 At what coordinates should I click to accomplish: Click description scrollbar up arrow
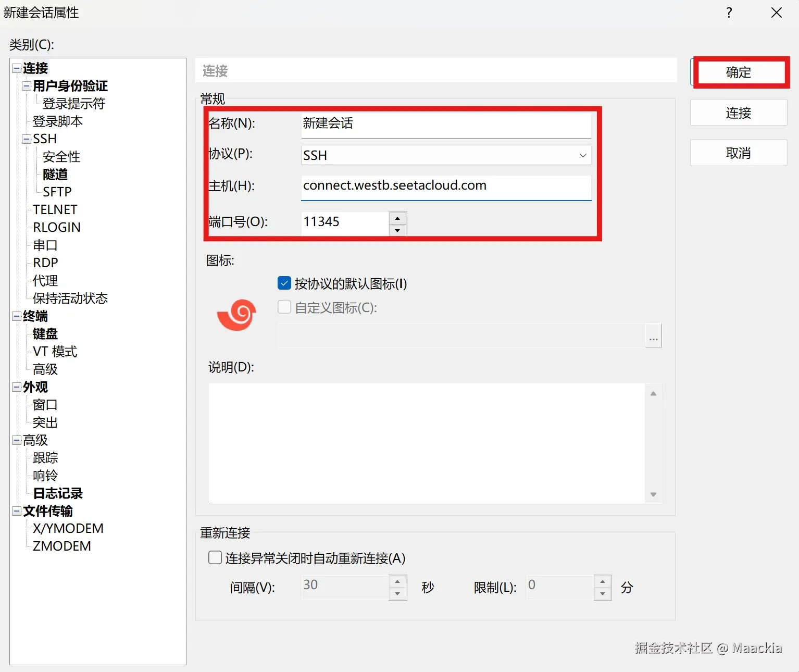tap(653, 394)
